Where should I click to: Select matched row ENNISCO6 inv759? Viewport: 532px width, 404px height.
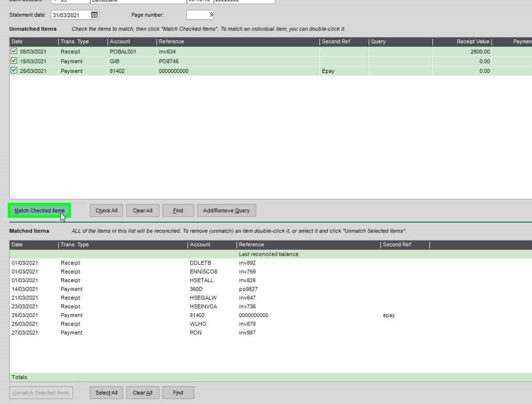(x=271, y=272)
